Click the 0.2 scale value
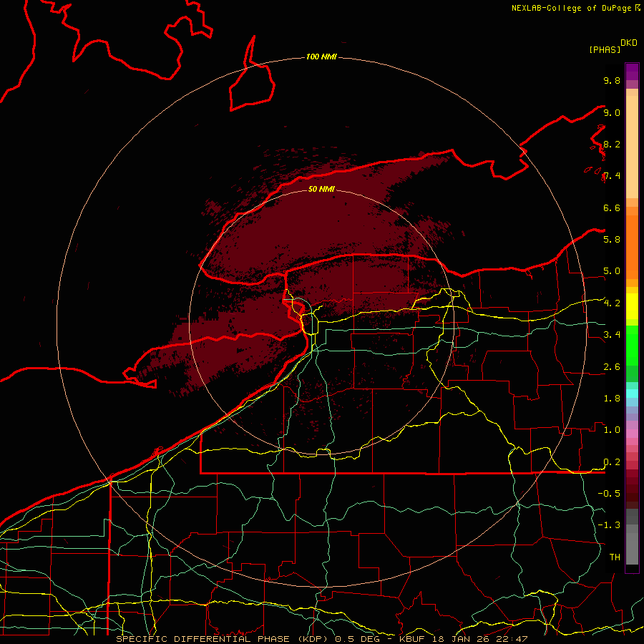Screen dimensions: 644x644 [612, 462]
